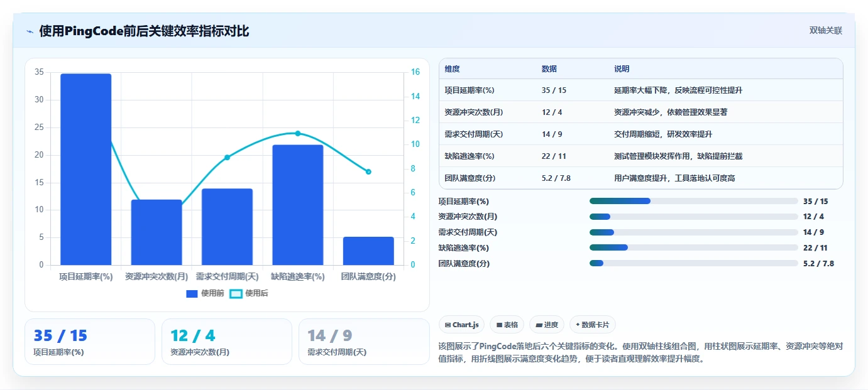868x390 pixels.
Task: Click the 资源冲突次数(月) progress bar
Action: tap(694, 217)
